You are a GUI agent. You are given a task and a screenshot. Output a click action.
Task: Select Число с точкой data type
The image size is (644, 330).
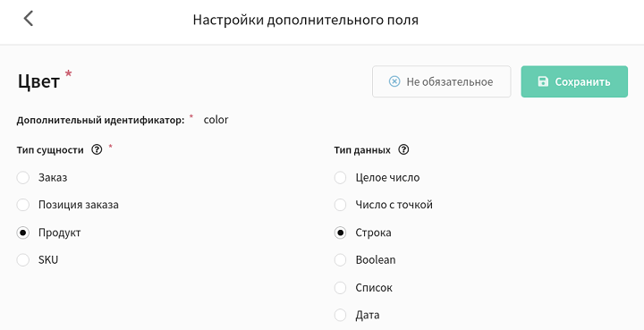pyautogui.click(x=340, y=205)
